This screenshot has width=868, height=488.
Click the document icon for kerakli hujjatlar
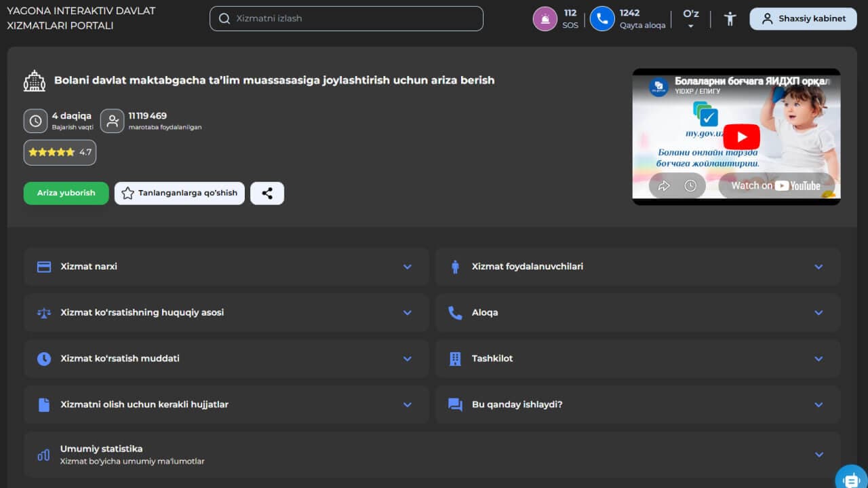(x=44, y=405)
